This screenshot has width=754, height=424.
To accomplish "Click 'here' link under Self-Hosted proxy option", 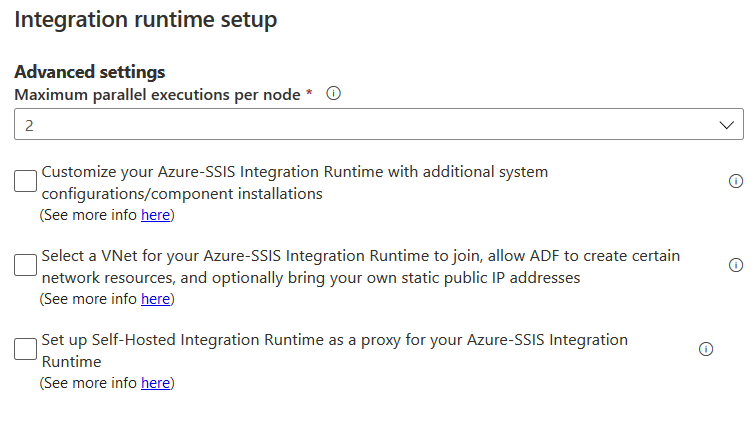I will pyautogui.click(x=155, y=383).
